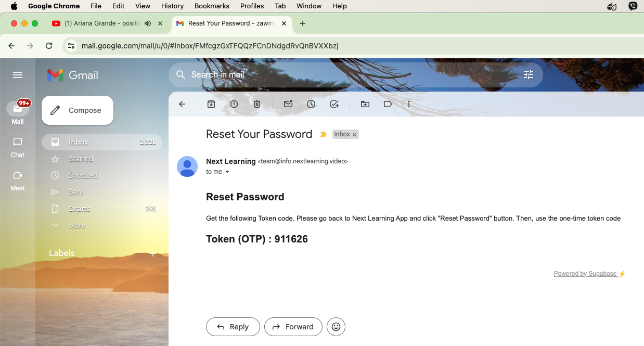
Task: Open the Labels icon in the toolbar
Action: (388, 104)
